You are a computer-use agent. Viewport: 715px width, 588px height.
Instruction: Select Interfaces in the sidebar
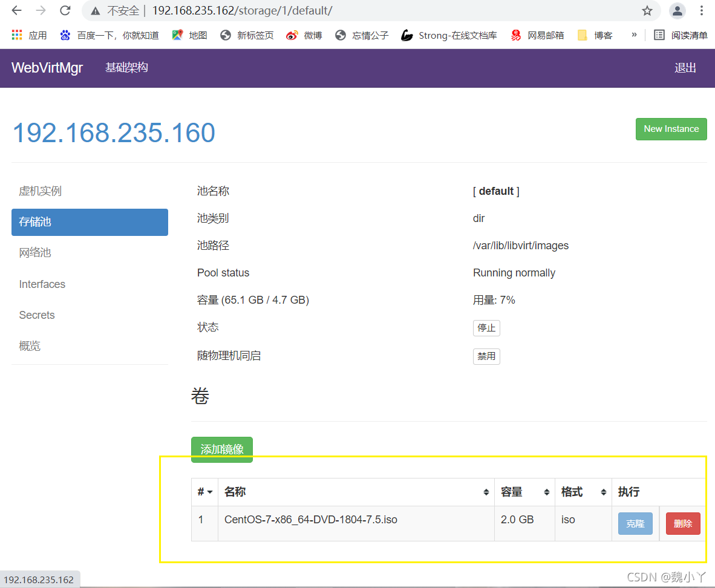click(90, 284)
